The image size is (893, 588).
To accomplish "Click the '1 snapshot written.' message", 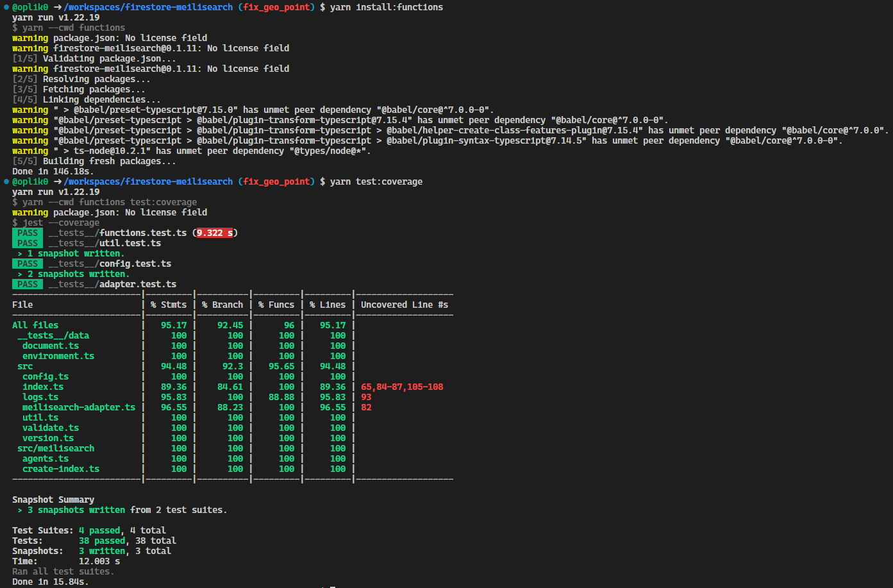I will (x=71, y=253).
